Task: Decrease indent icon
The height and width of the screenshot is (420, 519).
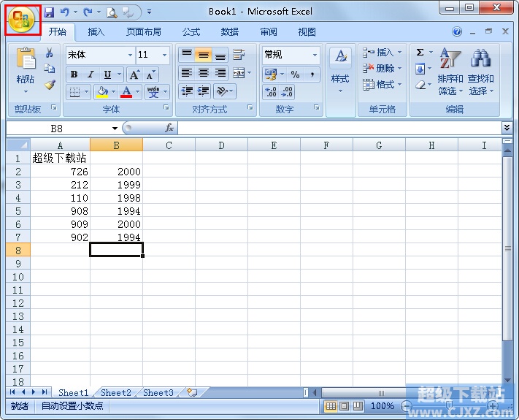Action: [187, 91]
